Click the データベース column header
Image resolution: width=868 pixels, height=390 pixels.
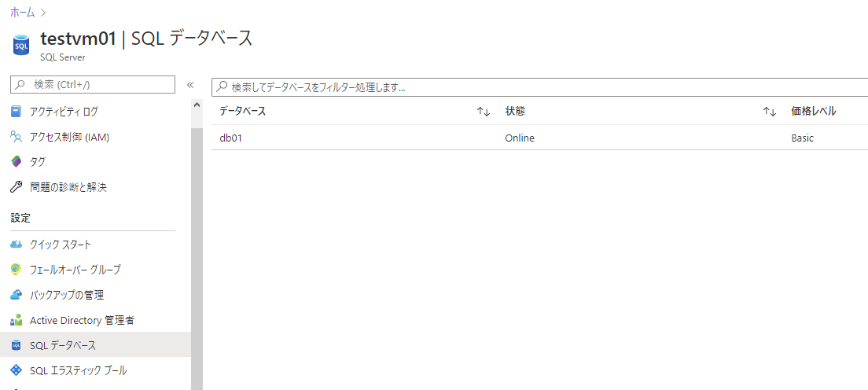242,112
